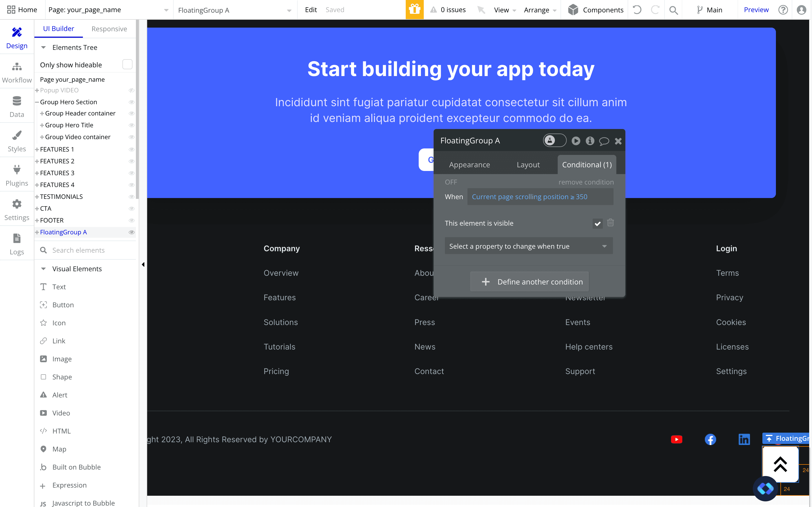Open search magnifier in top toolbar
This screenshot has width=812, height=507.
coord(673,10)
